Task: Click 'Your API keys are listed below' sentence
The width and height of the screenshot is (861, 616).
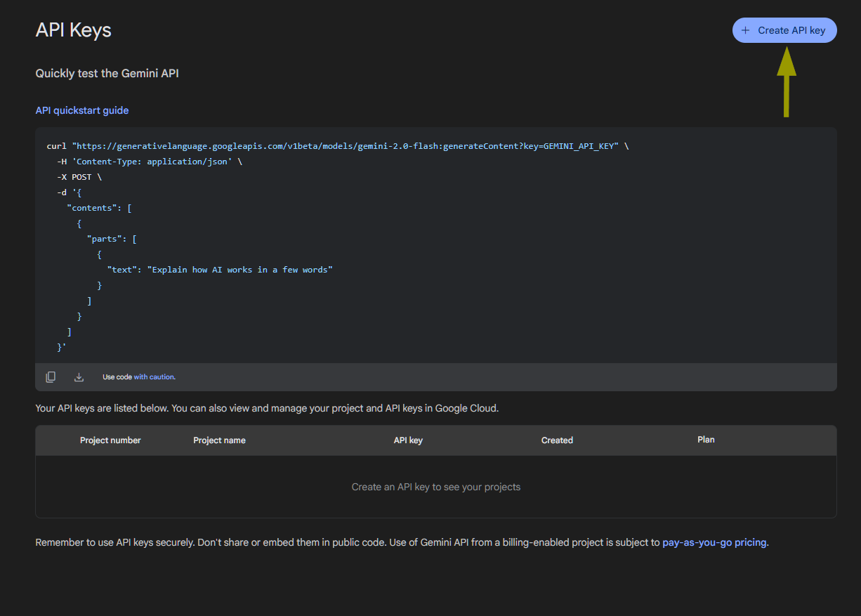Action: coord(267,407)
